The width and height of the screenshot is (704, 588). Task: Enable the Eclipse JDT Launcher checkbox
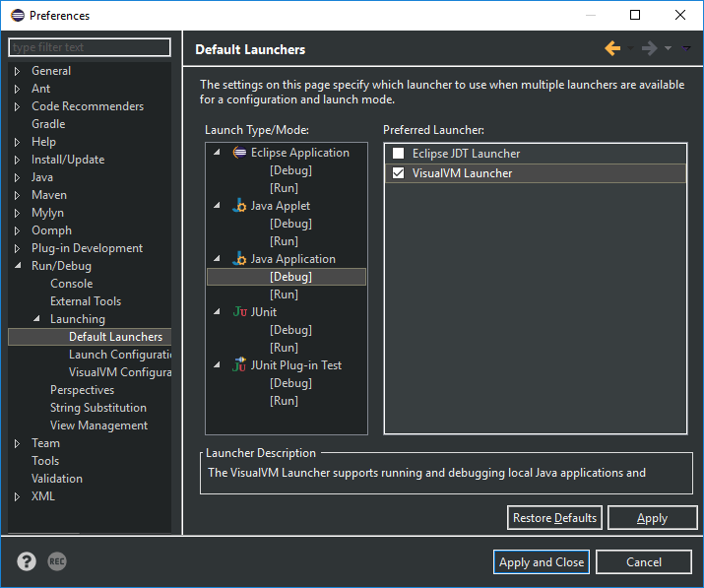(399, 154)
